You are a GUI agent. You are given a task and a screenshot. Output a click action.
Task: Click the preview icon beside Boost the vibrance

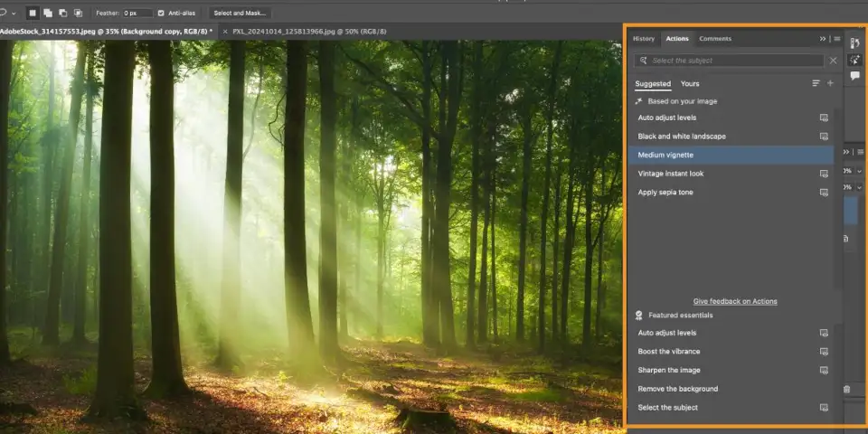click(824, 352)
